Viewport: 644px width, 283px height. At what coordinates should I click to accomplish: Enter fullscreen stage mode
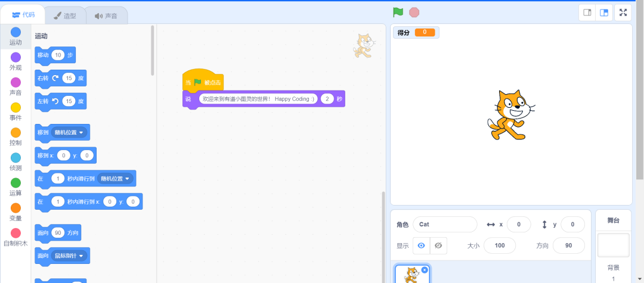coord(623,13)
